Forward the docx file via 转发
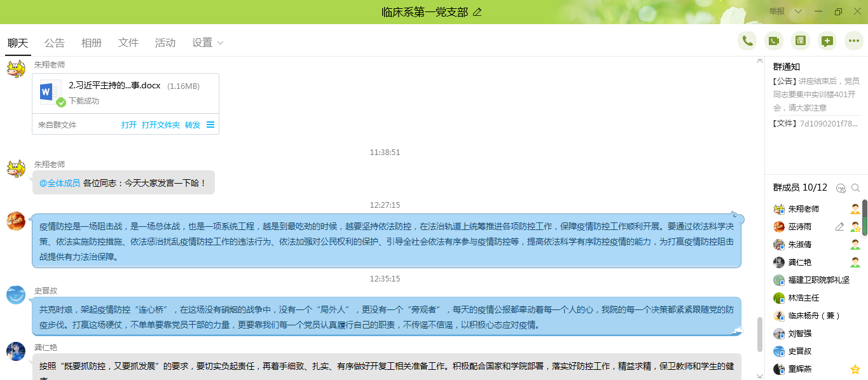The image size is (868, 380). 193,125
